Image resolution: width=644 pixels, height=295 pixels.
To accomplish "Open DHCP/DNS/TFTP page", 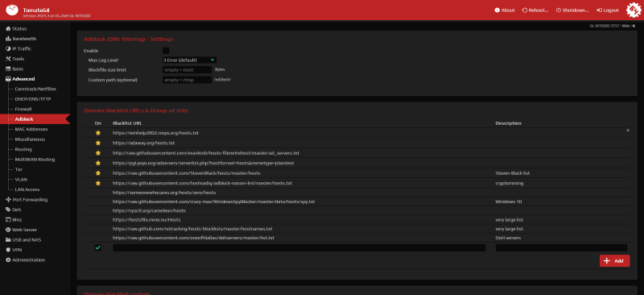I will [x=33, y=99].
